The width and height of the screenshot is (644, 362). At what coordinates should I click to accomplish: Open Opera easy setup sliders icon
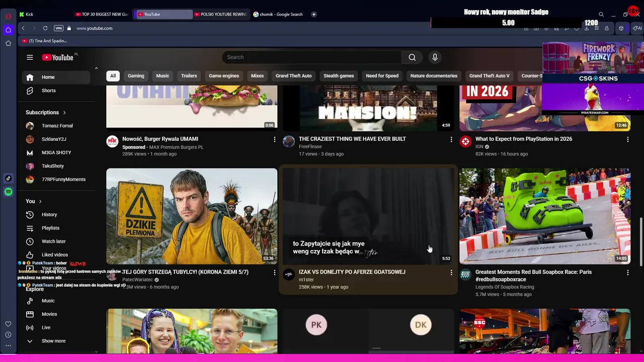click(x=597, y=28)
